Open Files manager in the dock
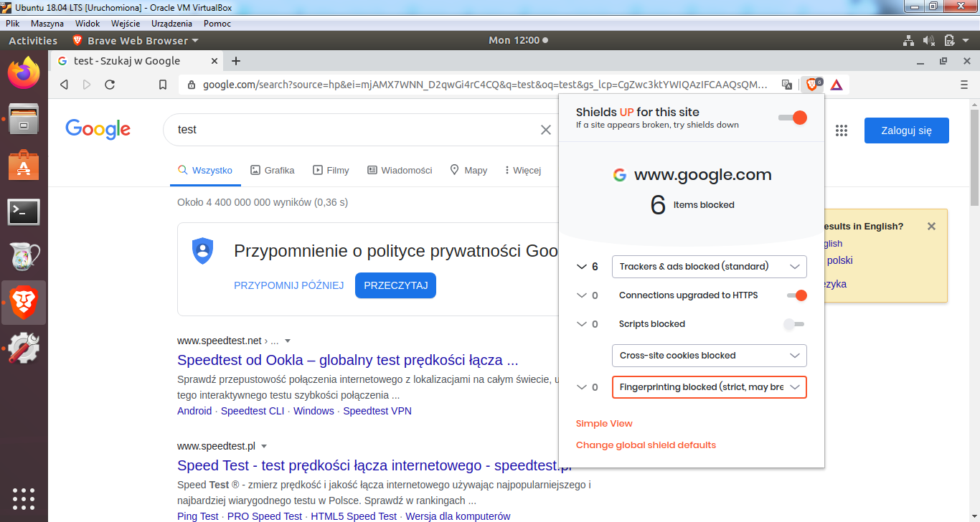The height and width of the screenshot is (522, 980). click(x=24, y=118)
